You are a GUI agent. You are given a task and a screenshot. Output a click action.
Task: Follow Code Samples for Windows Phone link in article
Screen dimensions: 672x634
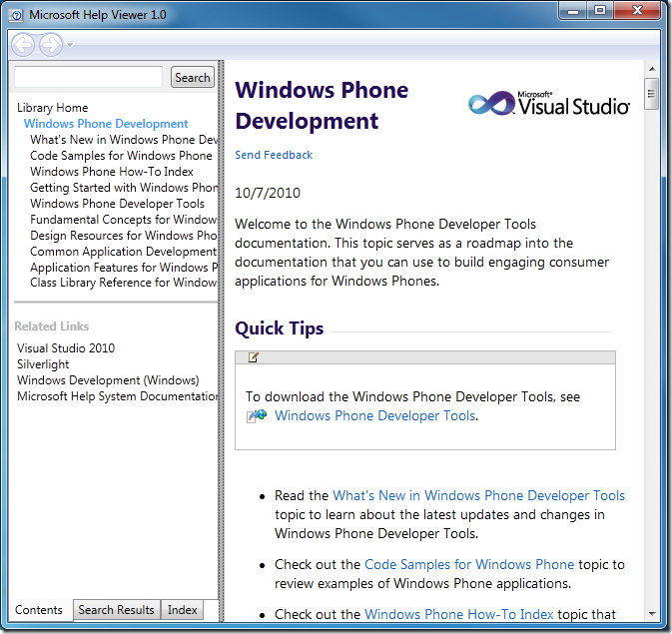point(469,564)
